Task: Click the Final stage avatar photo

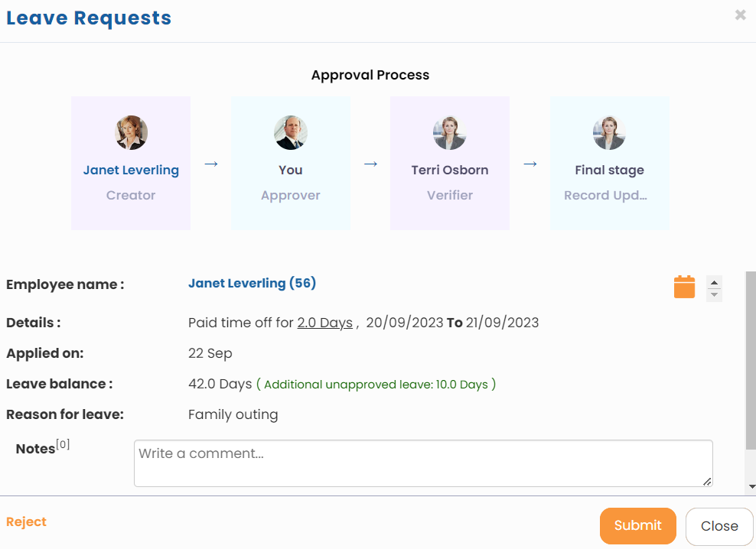Action: tap(609, 132)
